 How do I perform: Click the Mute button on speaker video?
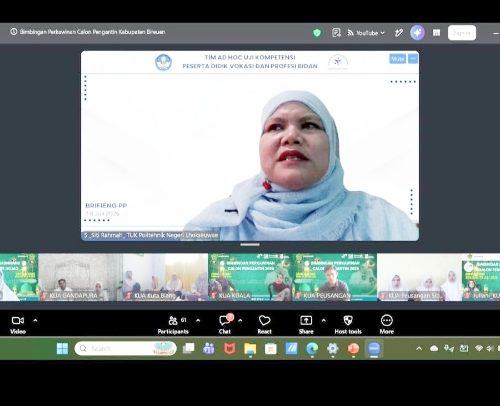pyautogui.click(x=397, y=59)
